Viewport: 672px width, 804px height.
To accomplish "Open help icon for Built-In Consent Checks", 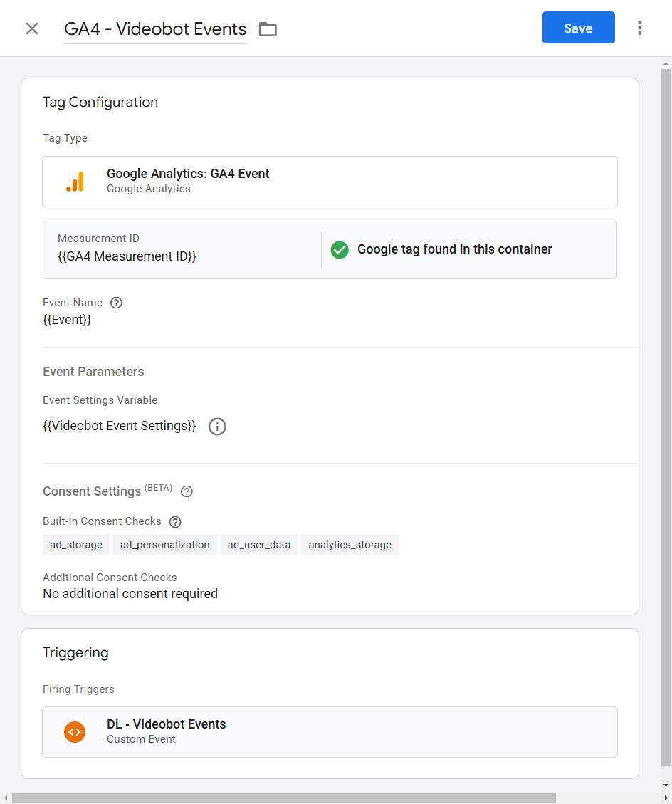I will pyautogui.click(x=175, y=521).
